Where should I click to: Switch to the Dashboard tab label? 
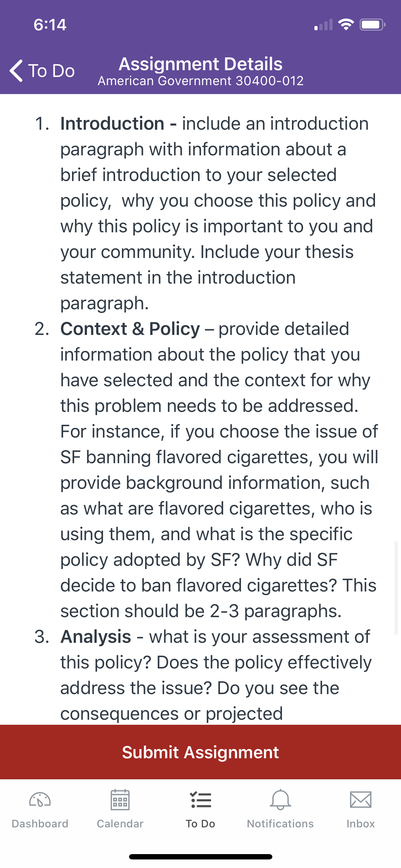(x=40, y=824)
